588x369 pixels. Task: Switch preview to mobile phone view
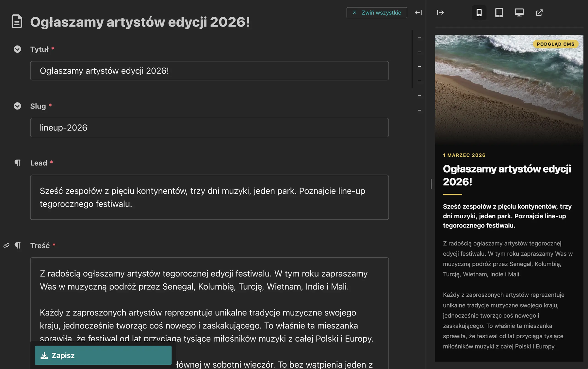(x=479, y=12)
